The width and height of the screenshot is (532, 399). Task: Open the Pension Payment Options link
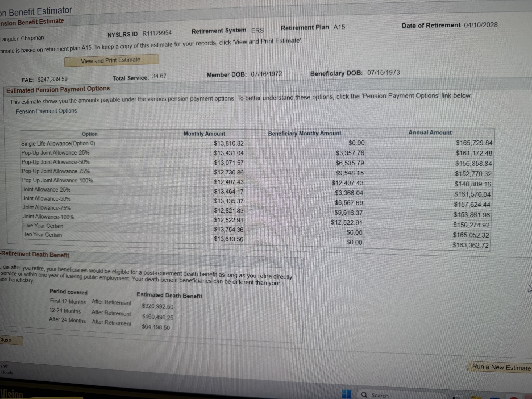pos(46,111)
